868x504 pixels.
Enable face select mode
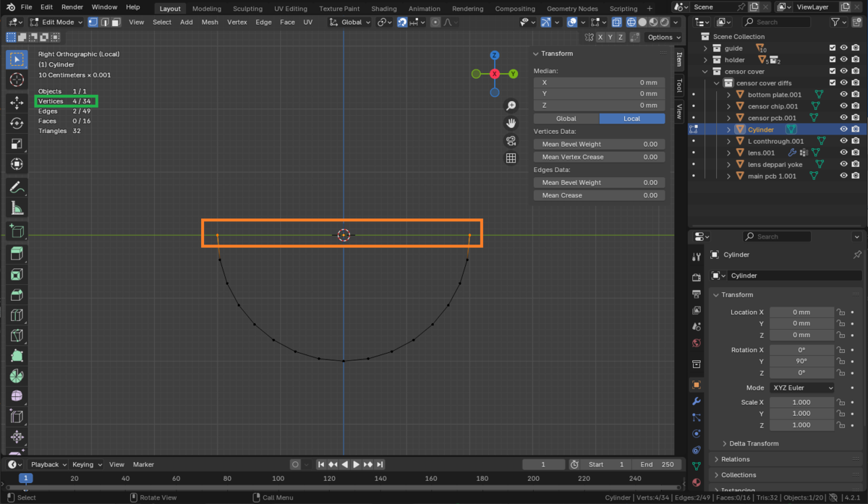(116, 22)
